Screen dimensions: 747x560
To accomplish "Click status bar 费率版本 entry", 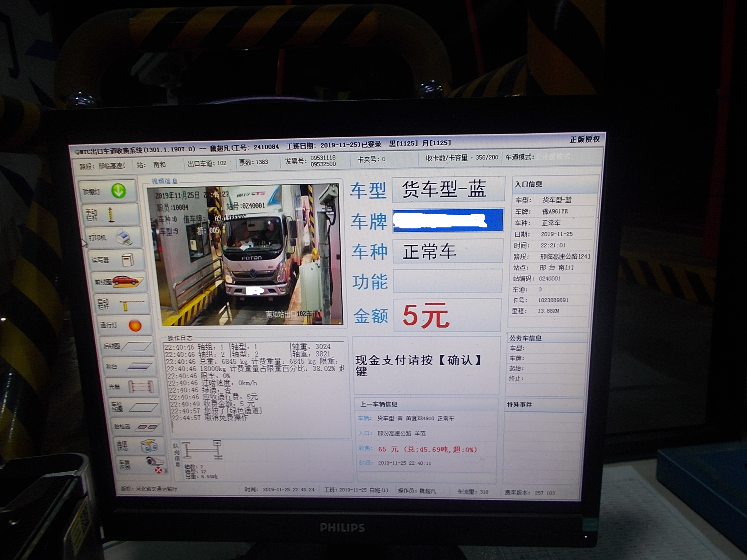I will 530,493.
